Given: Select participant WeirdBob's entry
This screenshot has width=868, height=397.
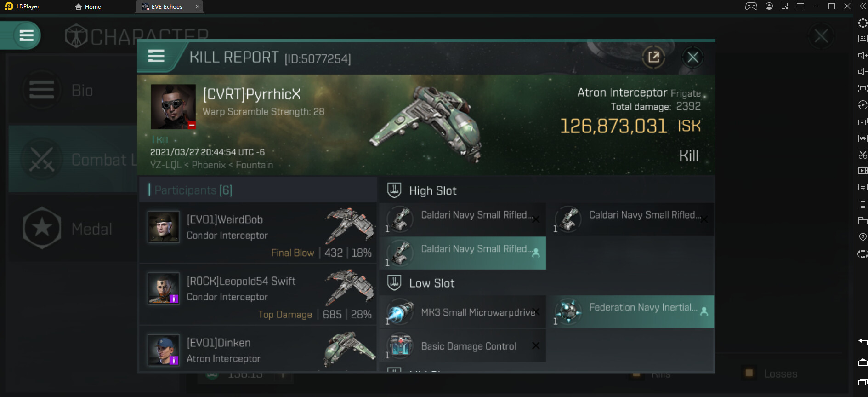Looking at the screenshot, I should [x=257, y=233].
